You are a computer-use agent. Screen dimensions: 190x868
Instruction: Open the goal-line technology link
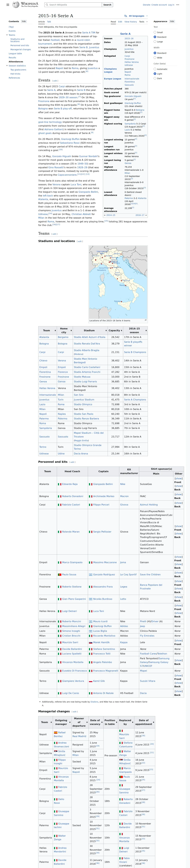tap(50, 122)
